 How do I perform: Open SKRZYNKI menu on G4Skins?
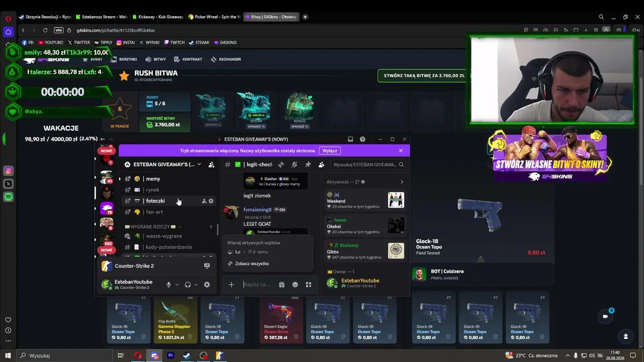(124, 59)
